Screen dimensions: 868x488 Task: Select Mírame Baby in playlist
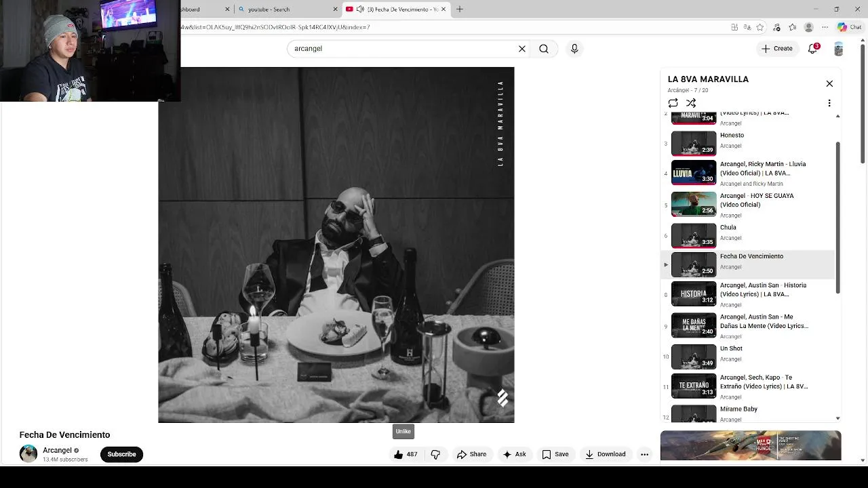pos(749,413)
